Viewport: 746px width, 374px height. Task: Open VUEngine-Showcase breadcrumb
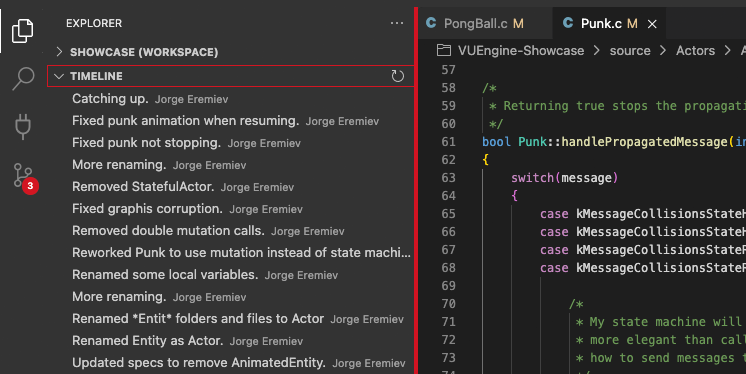tap(521, 50)
